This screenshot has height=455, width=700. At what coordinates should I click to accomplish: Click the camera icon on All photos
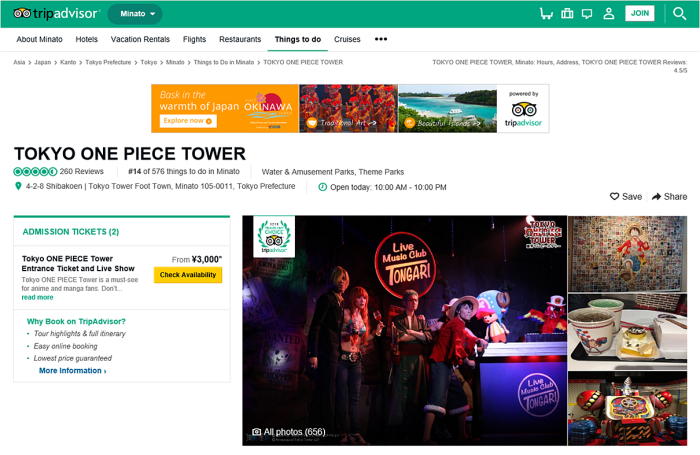256,432
